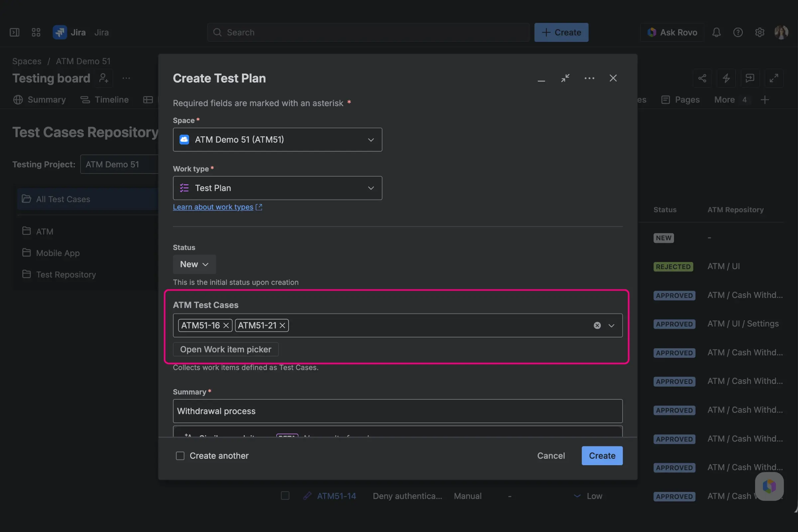Switch to the Timeline tab
The height and width of the screenshot is (532, 798).
pos(111,99)
